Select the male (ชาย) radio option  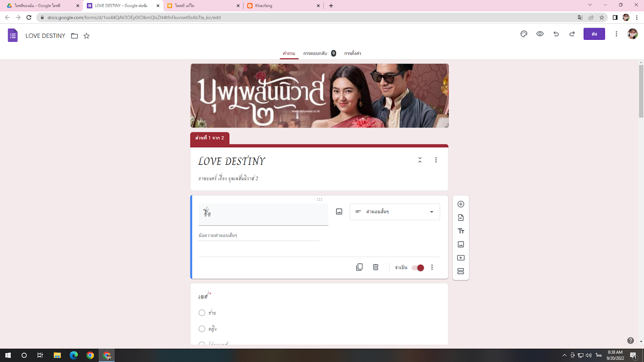click(x=202, y=313)
